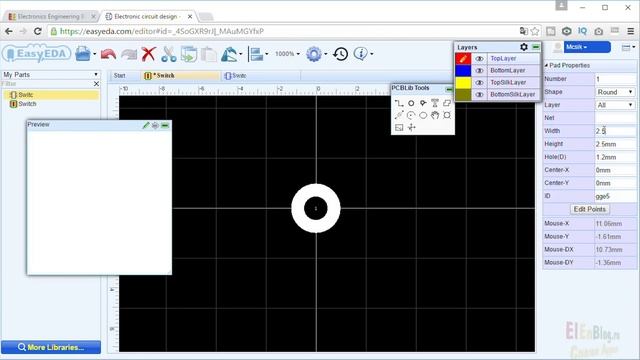Open the Mcsik user account dropdown
Image resolution: width=640 pixels, height=360 pixels.
click(x=587, y=47)
